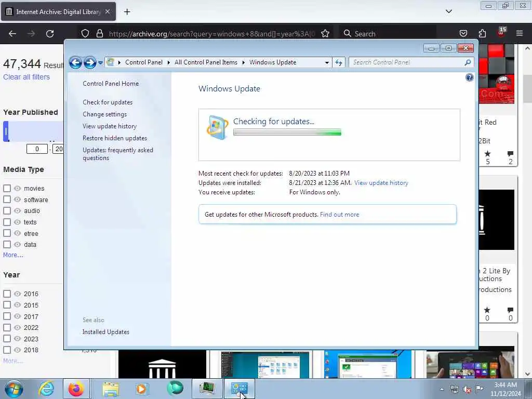532x399 pixels.
Task: Click Firefox forward arrow
Action: (31, 34)
